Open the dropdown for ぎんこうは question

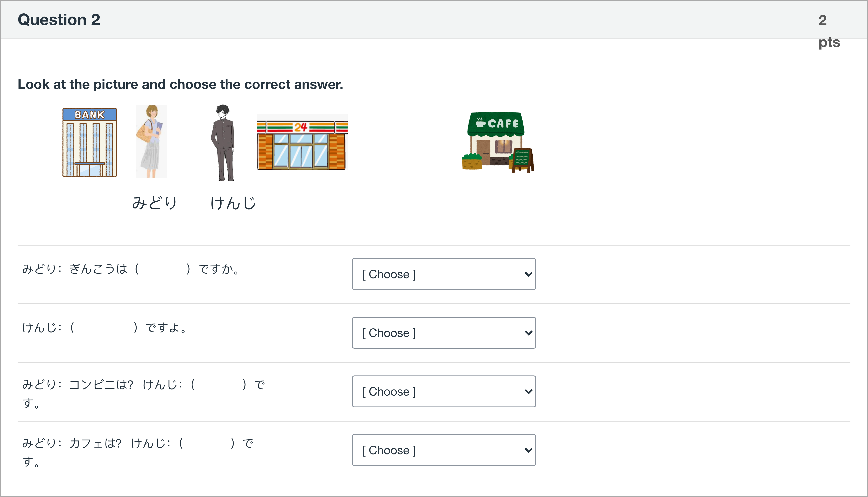tap(444, 274)
